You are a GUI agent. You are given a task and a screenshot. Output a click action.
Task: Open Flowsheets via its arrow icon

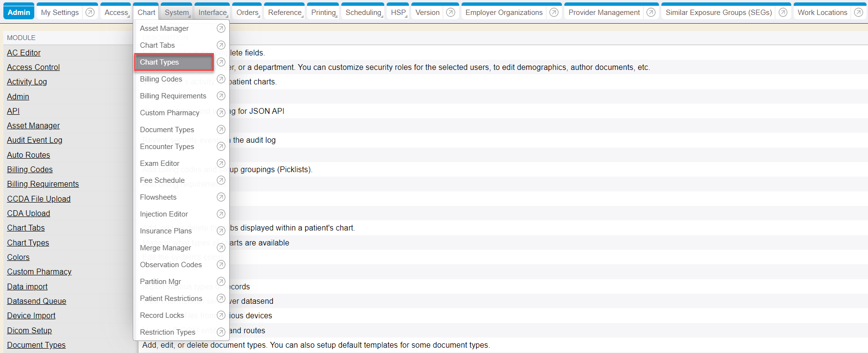[x=221, y=197]
